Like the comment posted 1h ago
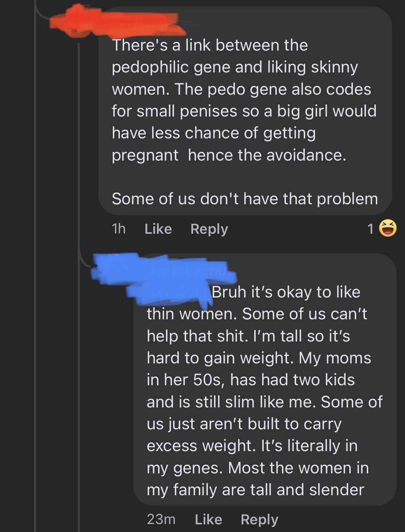 coord(158,229)
